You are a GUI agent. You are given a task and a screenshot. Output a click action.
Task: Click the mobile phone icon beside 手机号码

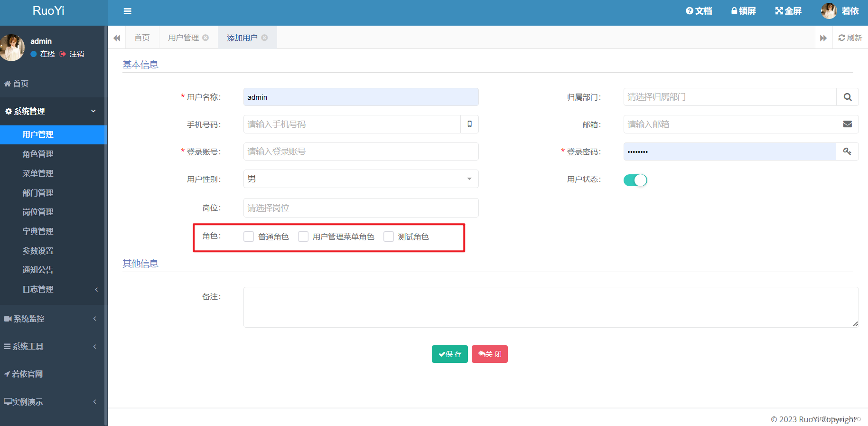pyautogui.click(x=469, y=124)
